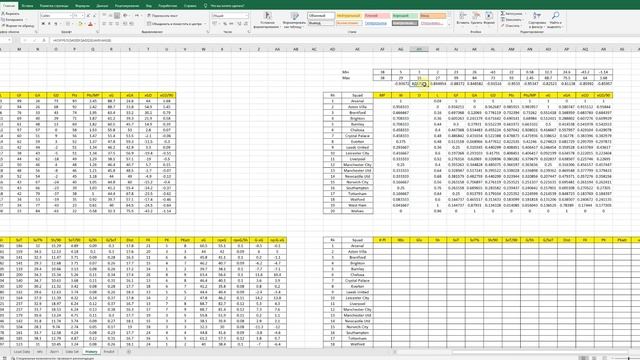Viewport: 640px width, 360px height.
Task: Open the Данные ribbon tab
Action: pos(102,6)
